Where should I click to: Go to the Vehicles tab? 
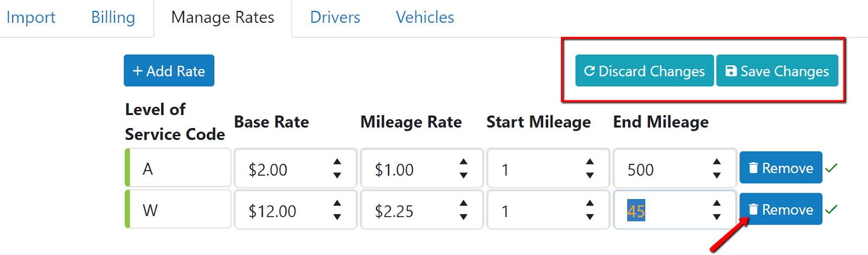coord(425,17)
